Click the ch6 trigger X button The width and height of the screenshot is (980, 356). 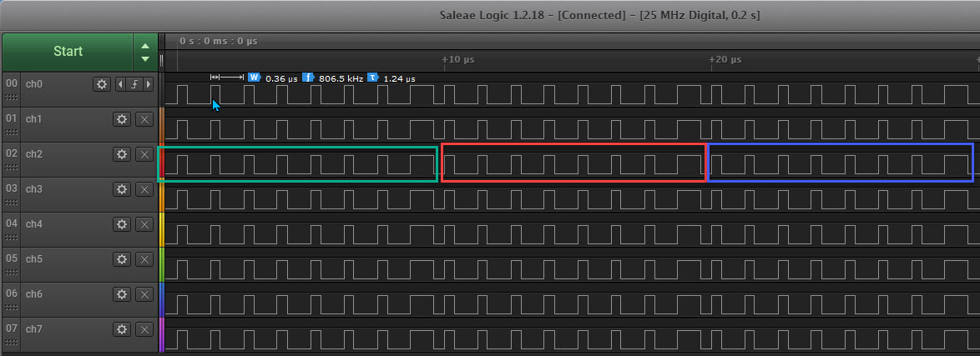point(144,294)
